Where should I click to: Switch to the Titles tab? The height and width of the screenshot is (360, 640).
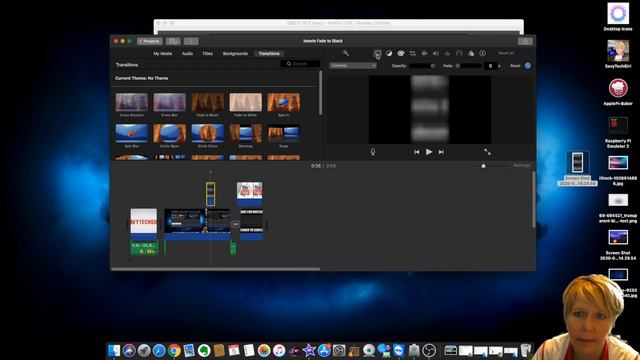pos(207,53)
